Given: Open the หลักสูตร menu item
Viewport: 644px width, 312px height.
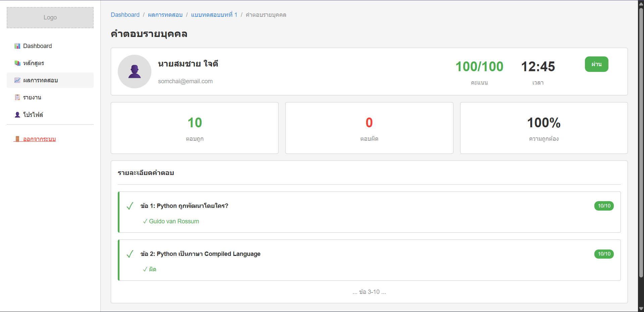Looking at the screenshot, I should [34, 63].
